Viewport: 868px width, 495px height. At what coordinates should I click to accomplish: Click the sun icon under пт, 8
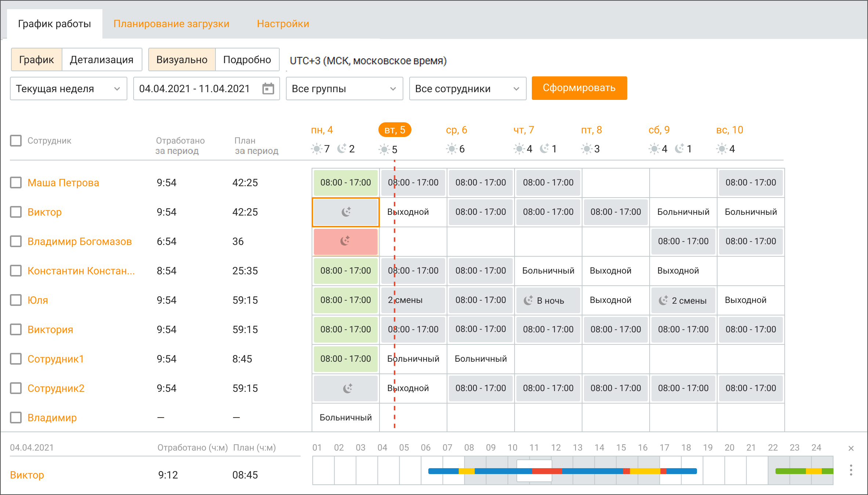click(586, 149)
